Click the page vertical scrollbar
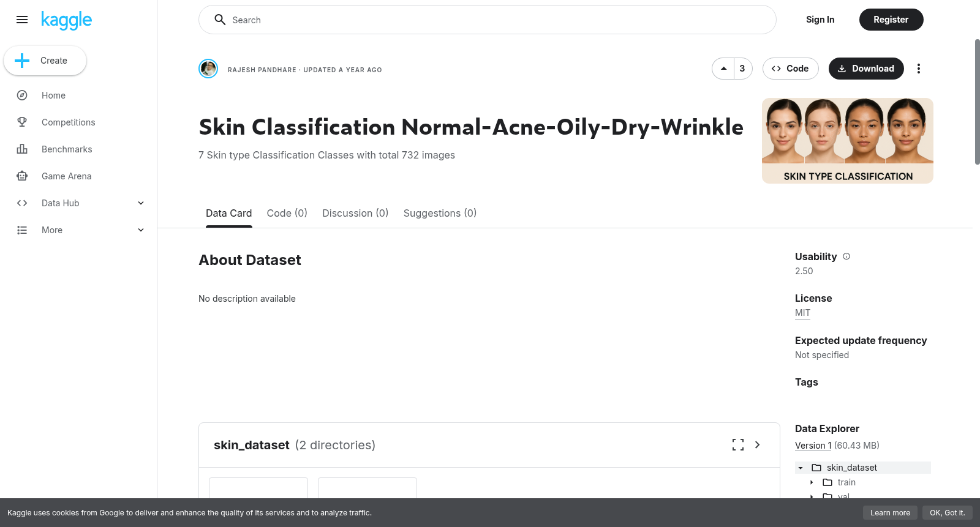 click(977, 102)
